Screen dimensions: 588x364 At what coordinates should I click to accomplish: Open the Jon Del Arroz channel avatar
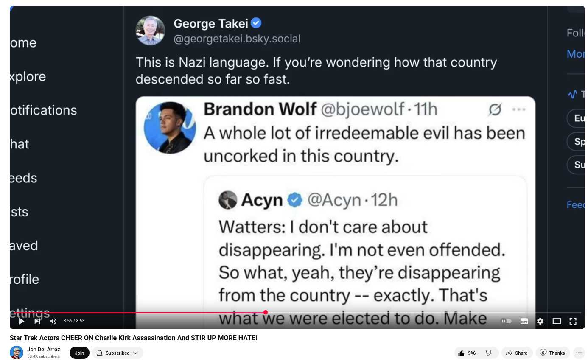17,353
